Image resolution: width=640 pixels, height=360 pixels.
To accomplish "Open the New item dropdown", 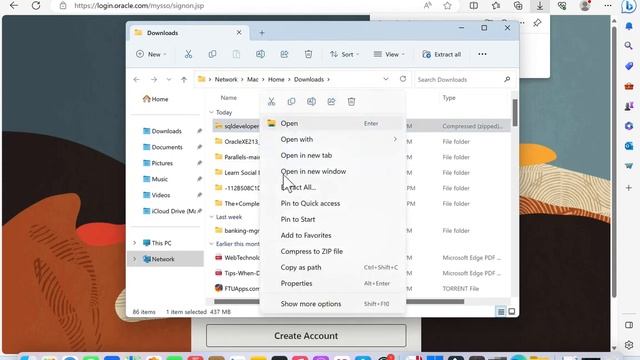I will pos(151,54).
